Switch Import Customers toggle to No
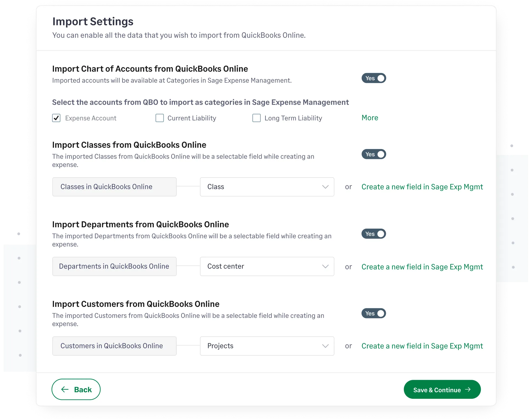This screenshot has height=419, width=532. pos(374,313)
